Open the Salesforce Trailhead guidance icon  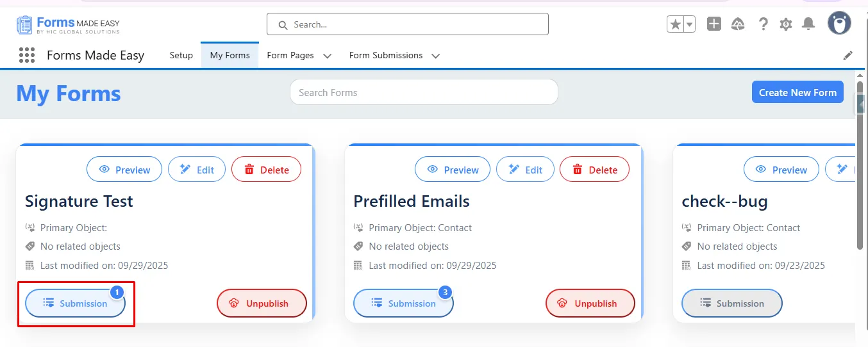pyautogui.click(x=738, y=24)
